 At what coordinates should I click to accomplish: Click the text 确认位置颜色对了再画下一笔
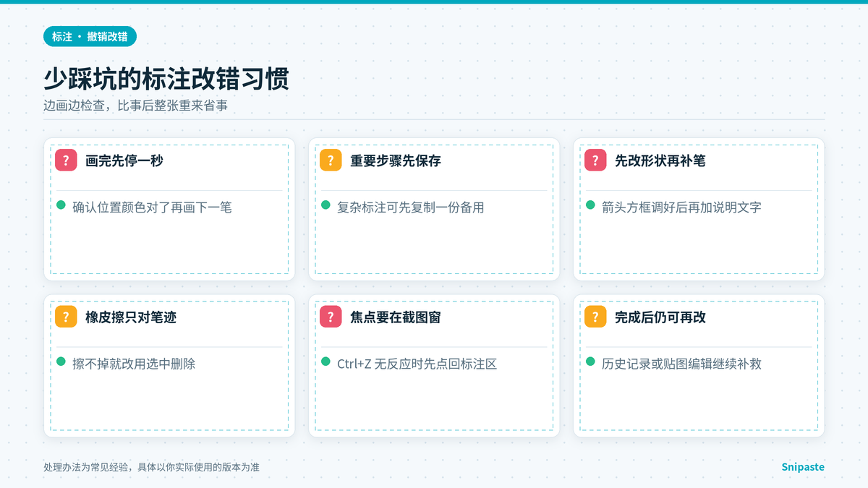coord(152,207)
